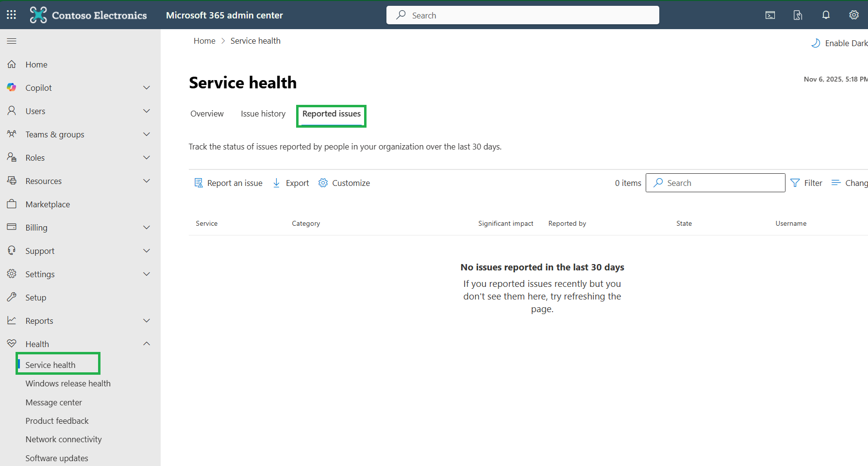Click the Export download arrow icon
This screenshot has width=868, height=466.
pyautogui.click(x=276, y=183)
